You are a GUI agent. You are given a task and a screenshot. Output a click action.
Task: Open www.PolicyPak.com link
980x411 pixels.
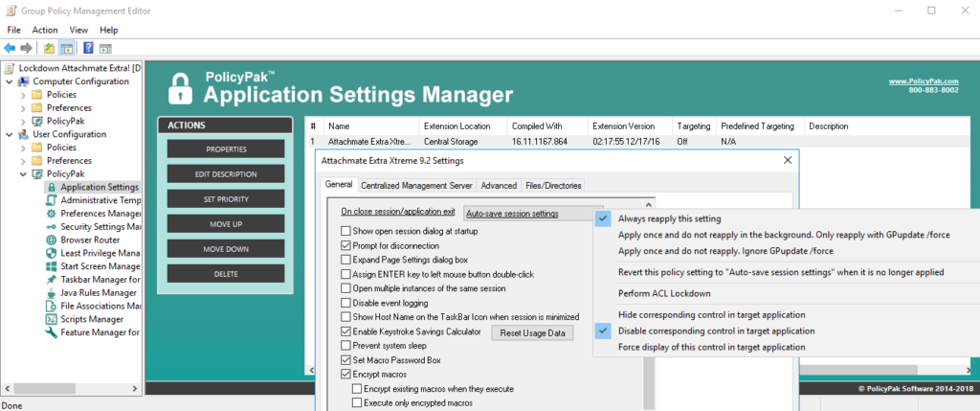(x=924, y=81)
